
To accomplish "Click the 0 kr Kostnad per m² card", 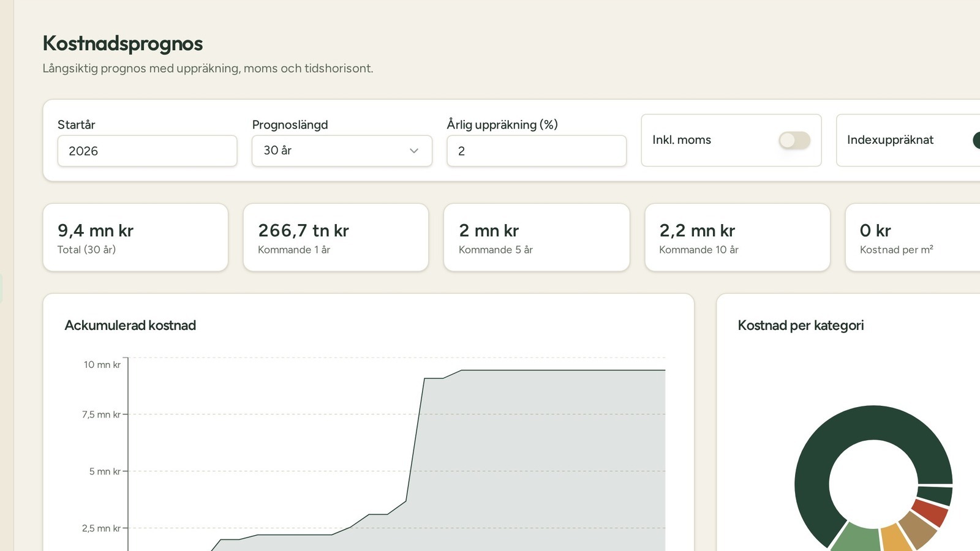I will [x=913, y=238].
